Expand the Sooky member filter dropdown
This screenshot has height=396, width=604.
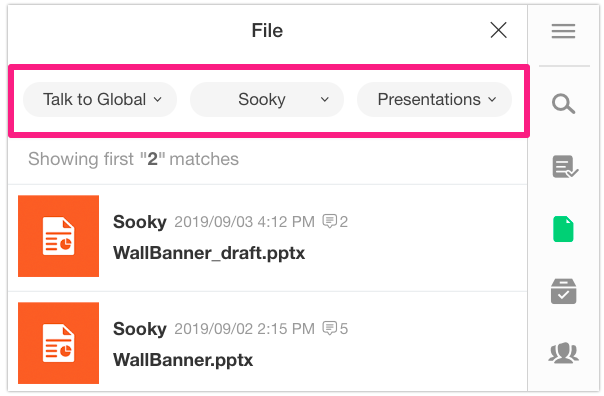(267, 99)
